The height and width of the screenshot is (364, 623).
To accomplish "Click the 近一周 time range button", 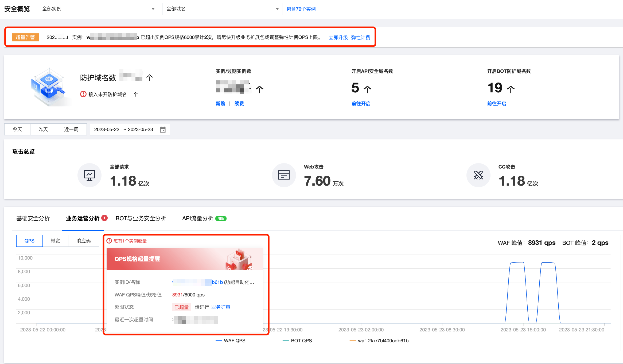I will pos(71,130).
